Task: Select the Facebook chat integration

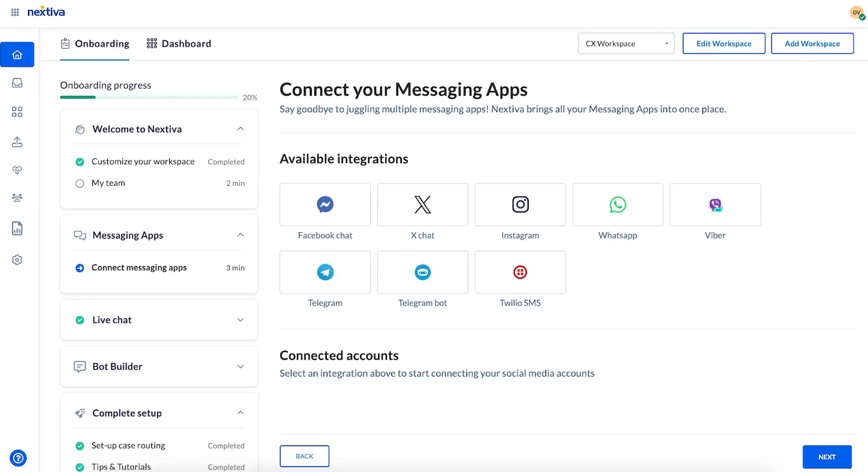Action: click(x=325, y=204)
